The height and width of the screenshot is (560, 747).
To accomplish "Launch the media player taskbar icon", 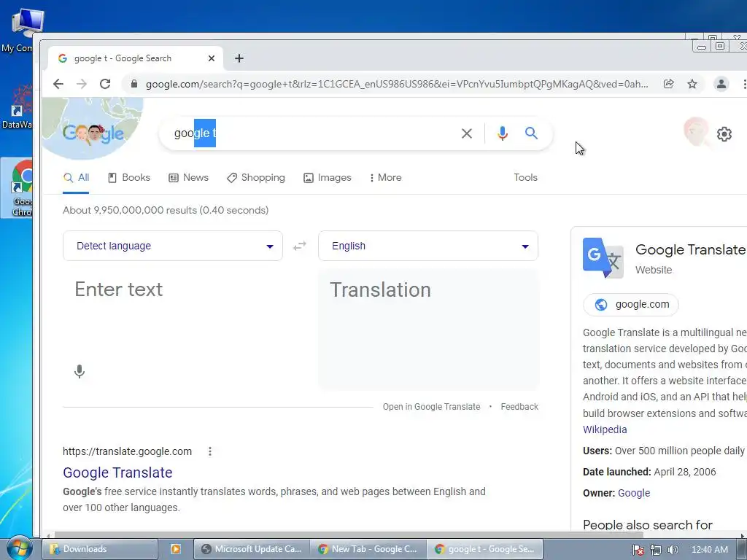I will click(175, 549).
